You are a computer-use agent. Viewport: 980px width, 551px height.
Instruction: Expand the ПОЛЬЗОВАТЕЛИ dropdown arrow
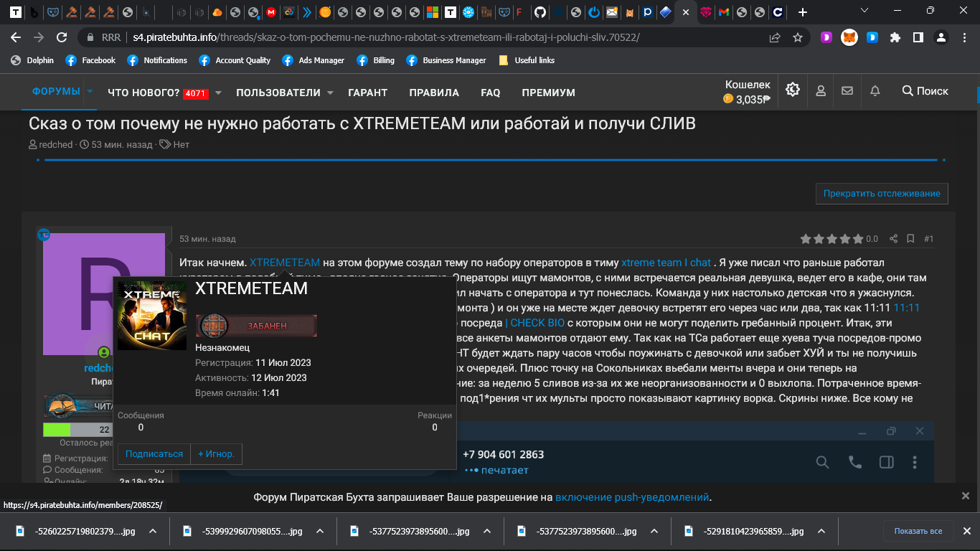pyautogui.click(x=330, y=93)
